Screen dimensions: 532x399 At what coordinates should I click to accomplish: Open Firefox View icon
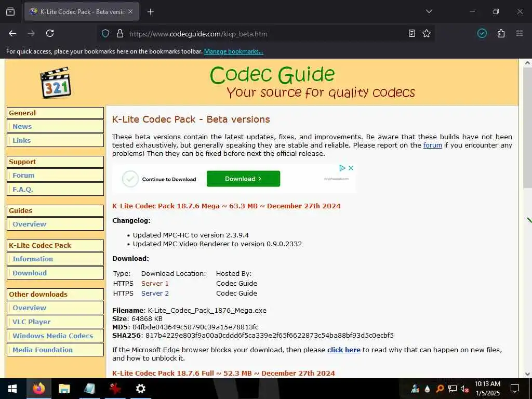click(x=10, y=11)
